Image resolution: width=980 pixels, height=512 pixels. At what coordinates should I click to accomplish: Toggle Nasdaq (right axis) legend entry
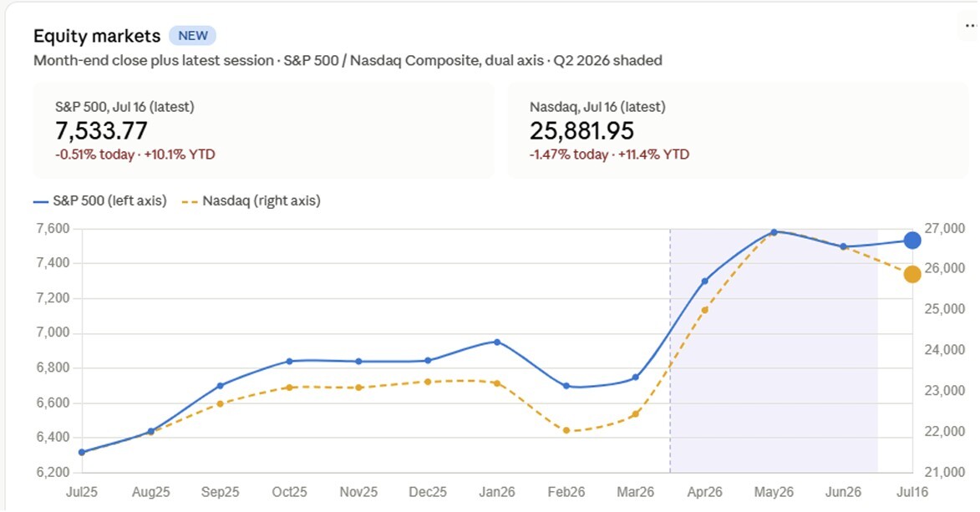click(x=251, y=200)
